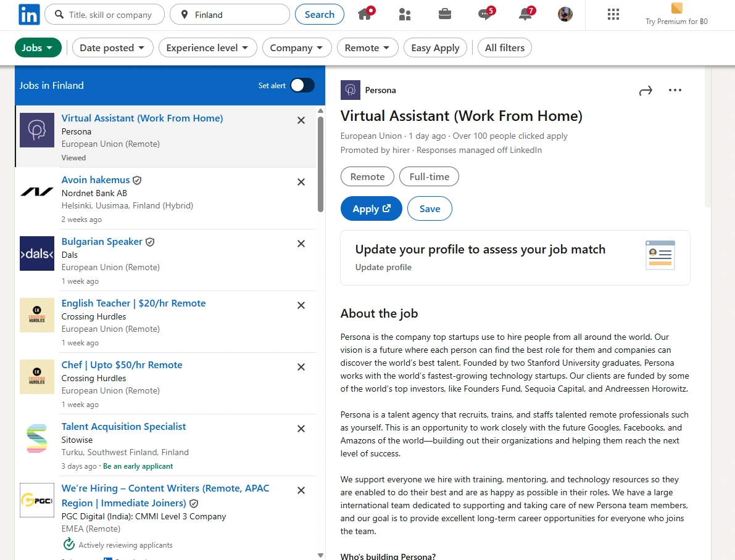Screen dimensions: 735x560
Task: Dismiss the Bulgarian Speaker job listing
Action: 301,244
